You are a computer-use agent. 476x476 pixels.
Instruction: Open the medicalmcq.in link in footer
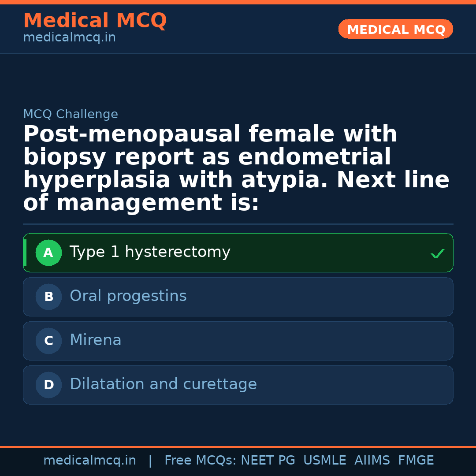click(89, 461)
